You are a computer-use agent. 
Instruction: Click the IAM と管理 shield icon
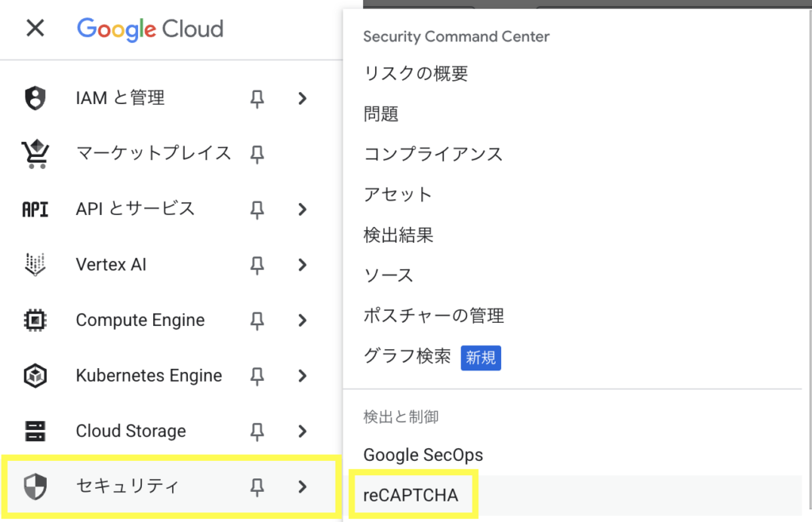coord(35,98)
